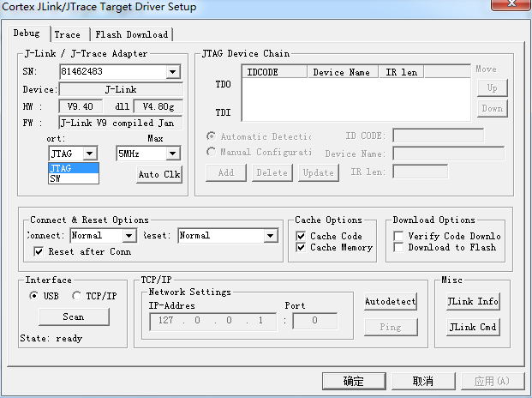Cancel with the 取消 button
This screenshot has height=398, width=532.
423,381
